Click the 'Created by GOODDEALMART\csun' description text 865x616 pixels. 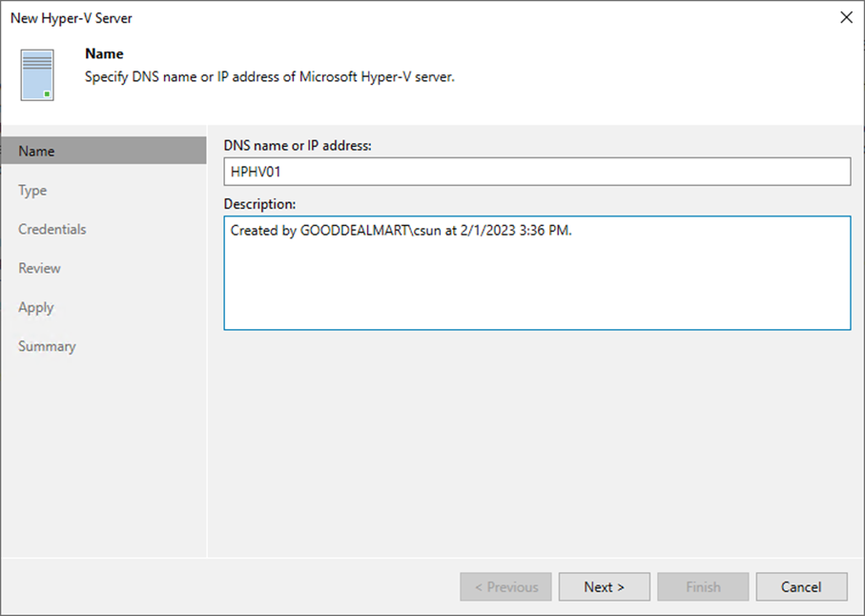[x=401, y=231]
